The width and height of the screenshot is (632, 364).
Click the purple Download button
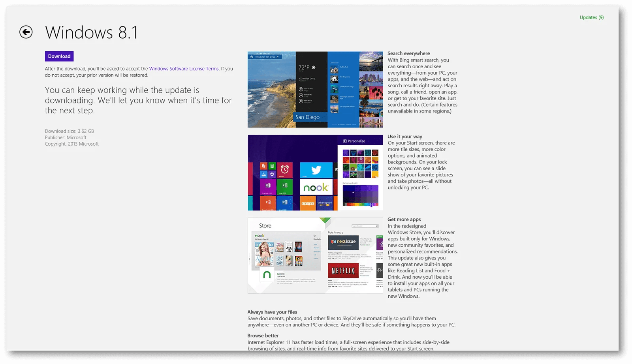pyautogui.click(x=59, y=56)
